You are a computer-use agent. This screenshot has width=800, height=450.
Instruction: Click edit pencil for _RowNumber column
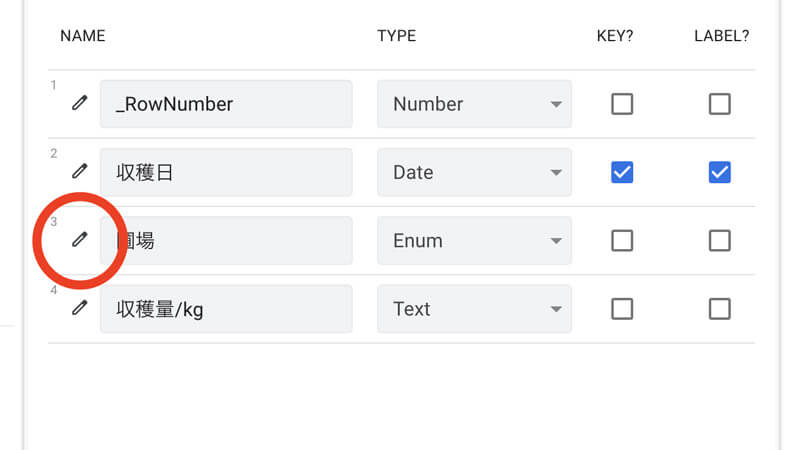tap(80, 103)
